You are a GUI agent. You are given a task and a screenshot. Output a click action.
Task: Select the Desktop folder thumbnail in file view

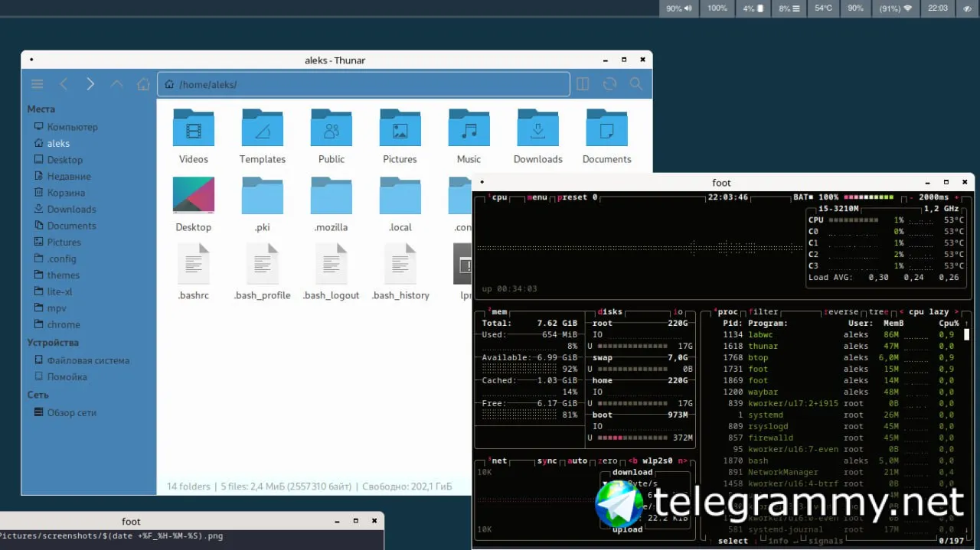click(194, 195)
